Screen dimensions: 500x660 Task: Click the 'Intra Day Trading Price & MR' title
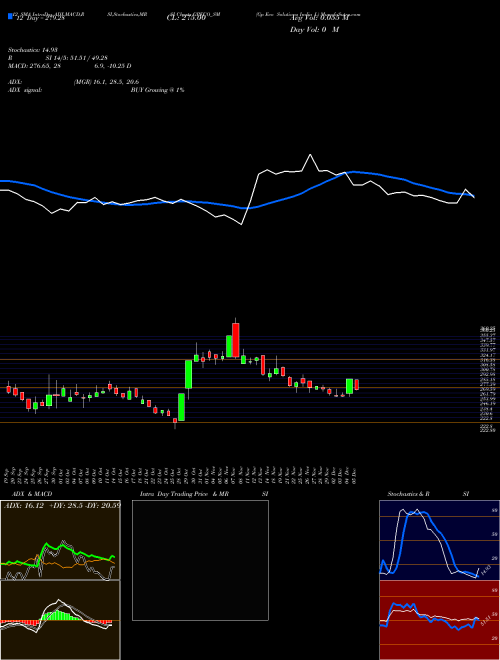pyautogui.click(x=184, y=494)
